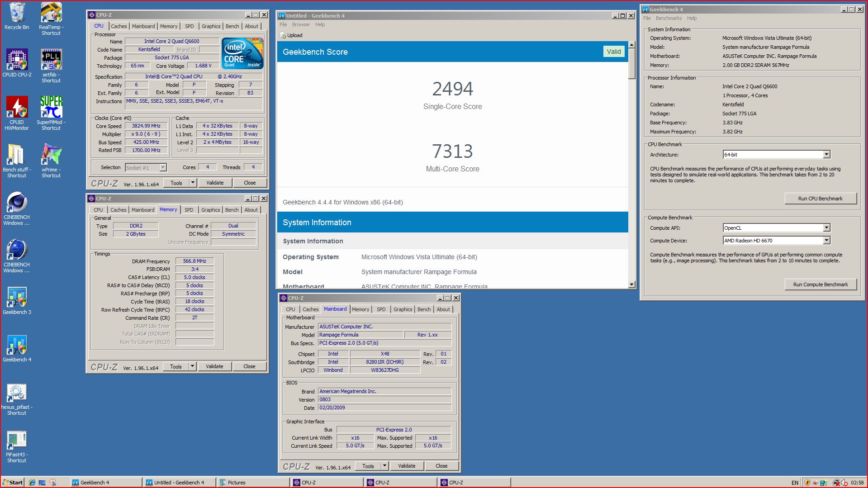Image resolution: width=868 pixels, height=488 pixels.
Task: Open the setfsb Shortcut desktop icon
Action: tap(51, 66)
